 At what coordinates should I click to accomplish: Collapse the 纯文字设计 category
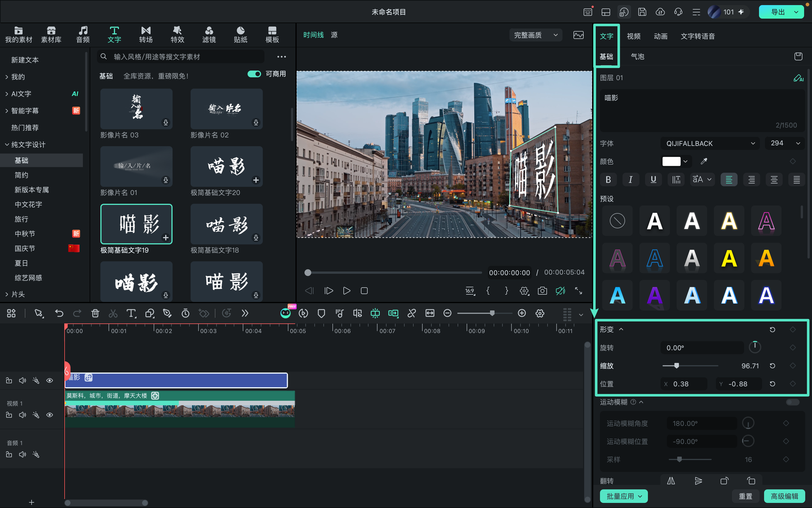[x=7, y=144]
